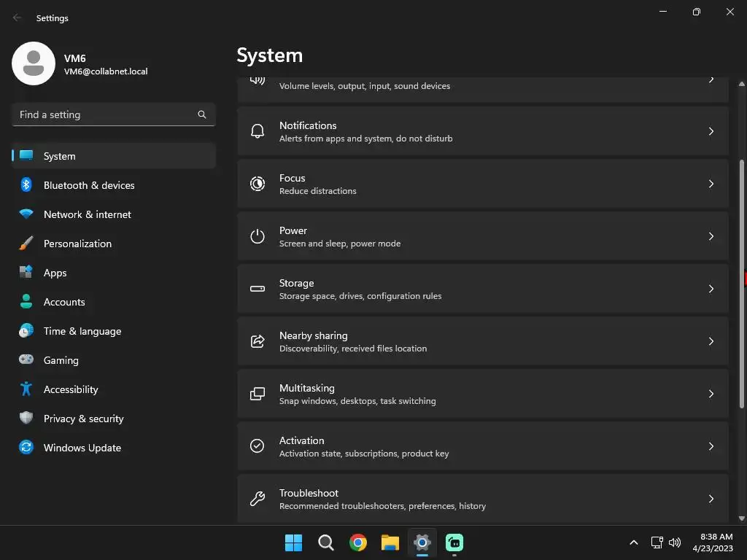Expand Multitasking chevron
The height and width of the screenshot is (560, 747).
(711, 394)
